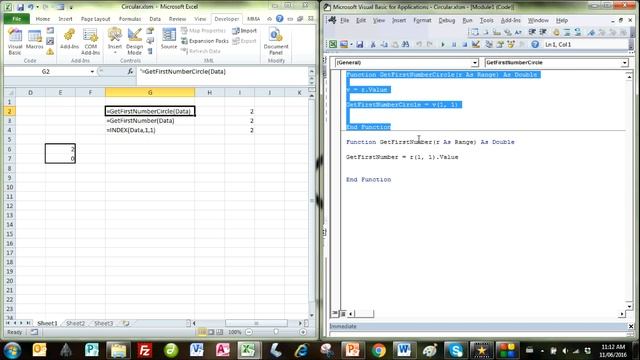This screenshot has height=360, width=640.
Task: Expand the GetFirstNumberCircle procedure dropdown
Action: pos(625,63)
